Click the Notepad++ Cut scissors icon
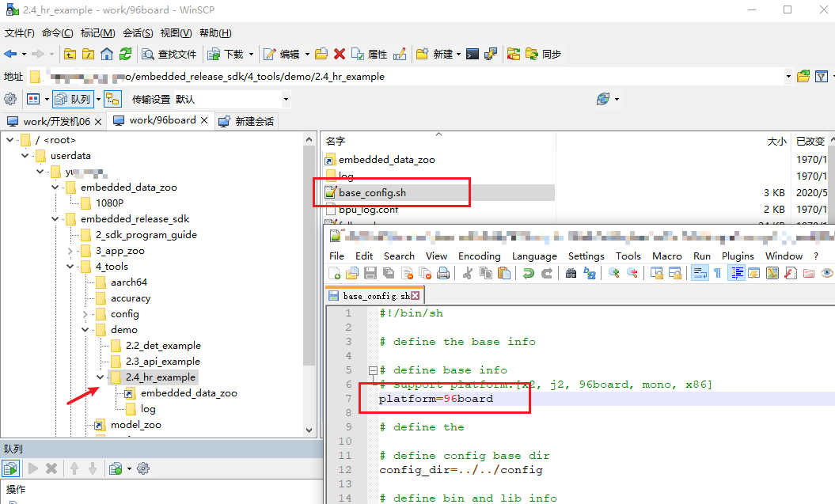 [x=468, y=273]
